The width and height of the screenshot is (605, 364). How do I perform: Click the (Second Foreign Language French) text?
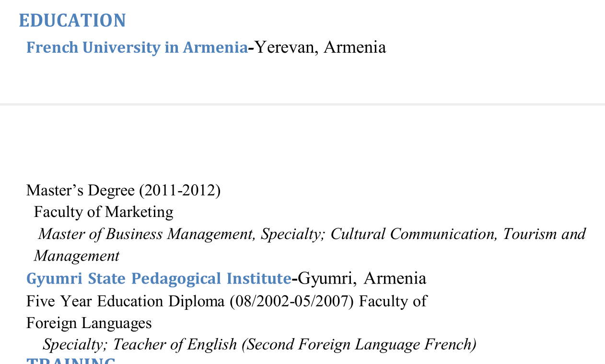click(x=359, y=344)
